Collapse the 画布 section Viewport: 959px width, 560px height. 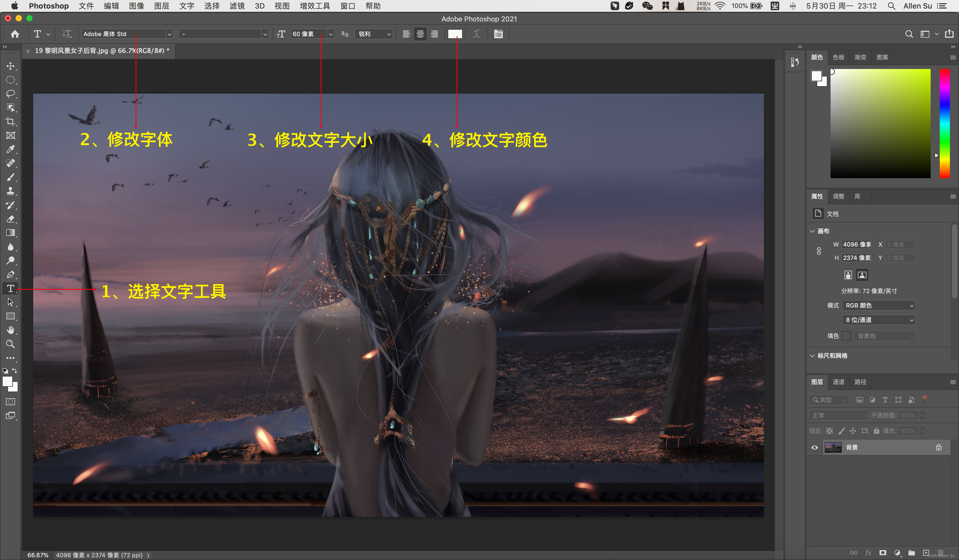pyautogui.click(x=812, y=231)
